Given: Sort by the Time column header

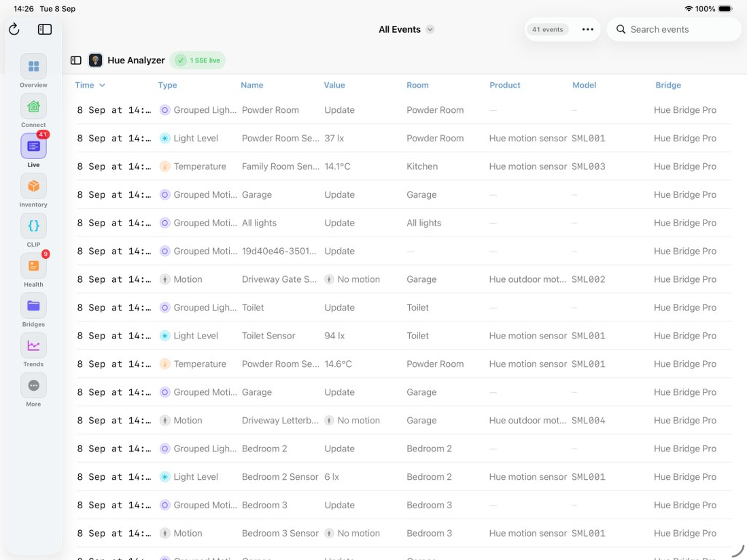Looking at the screenshot, I should 90,85.
